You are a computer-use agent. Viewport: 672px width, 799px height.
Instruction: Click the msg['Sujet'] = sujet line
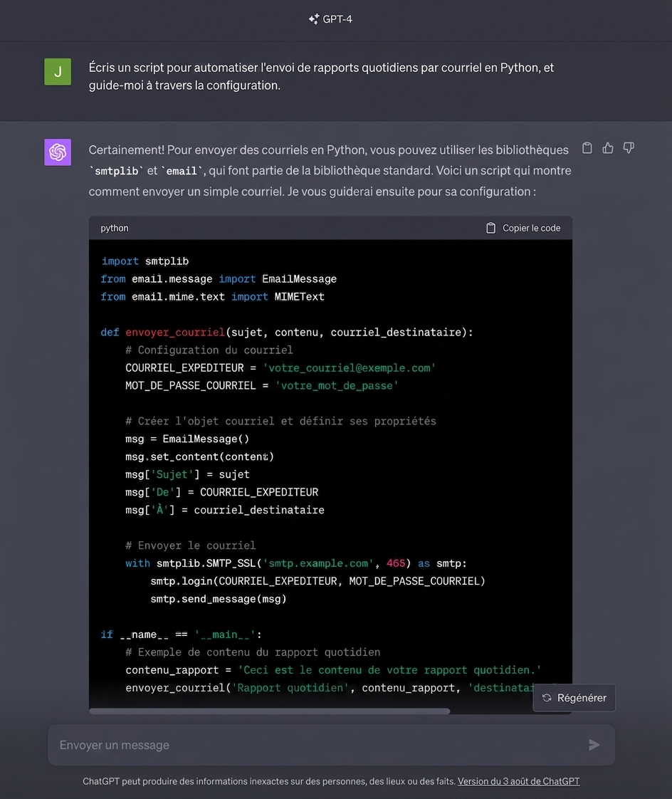(187, 475)
